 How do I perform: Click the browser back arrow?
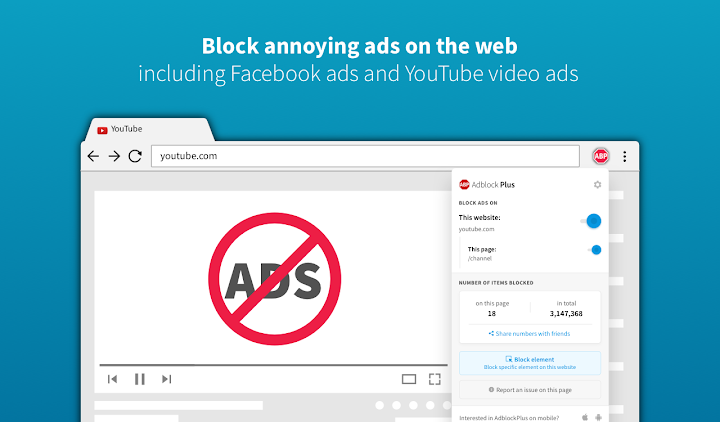coord(93,156)
